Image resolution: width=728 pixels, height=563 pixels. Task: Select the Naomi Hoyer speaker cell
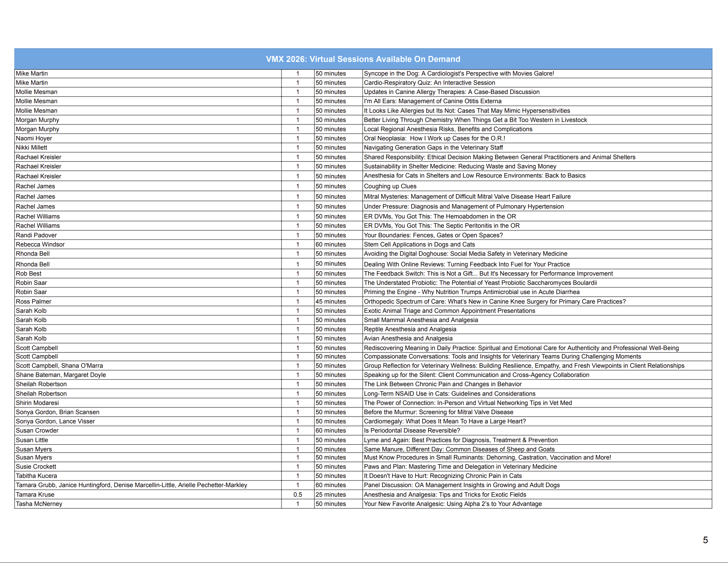point(34,138)
